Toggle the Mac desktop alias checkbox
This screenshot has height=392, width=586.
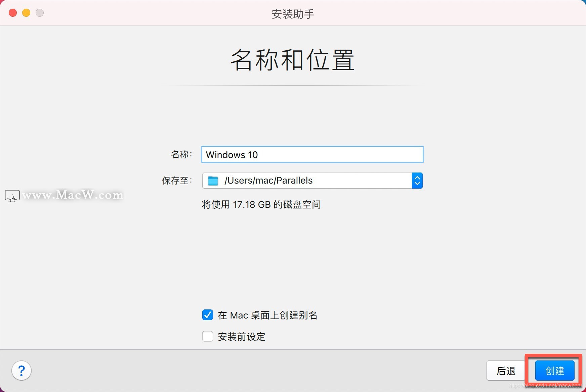(208, 315)
